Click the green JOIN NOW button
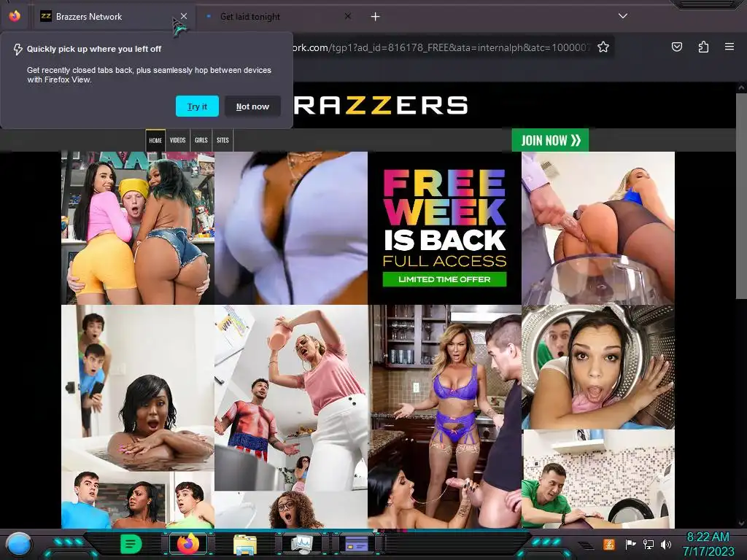The height and width of the screenshot is (560, 747). point(550,140)
